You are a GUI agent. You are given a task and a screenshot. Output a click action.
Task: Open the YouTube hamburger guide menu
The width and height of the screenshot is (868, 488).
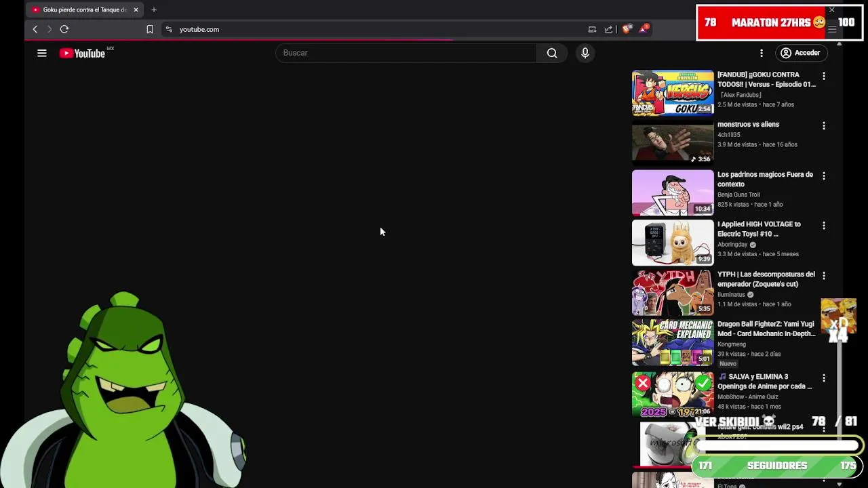[41, 53]
